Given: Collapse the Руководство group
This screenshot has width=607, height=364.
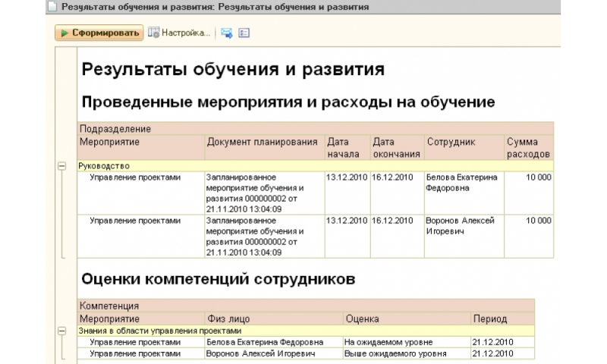Looking at the screenshot, I should pos(61,166).
